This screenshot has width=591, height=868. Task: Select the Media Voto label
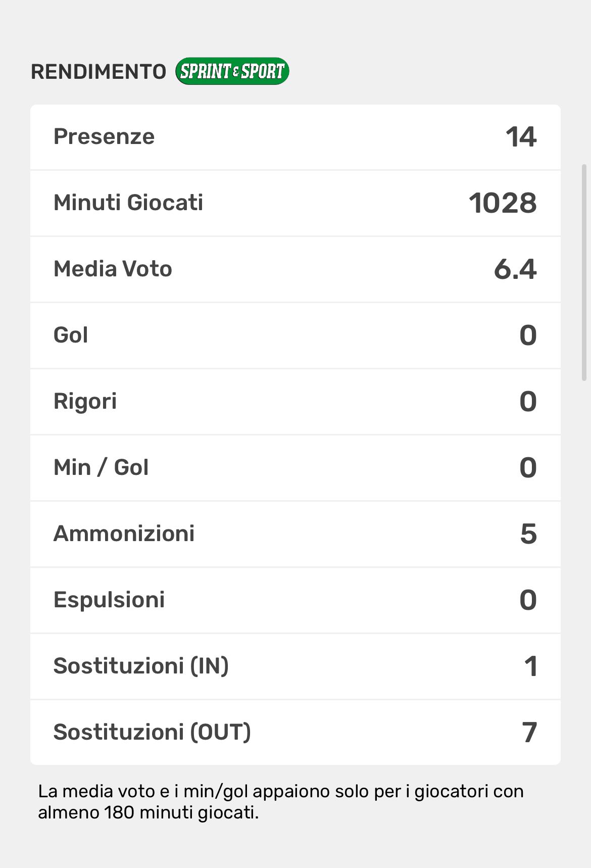click(113, 269)
